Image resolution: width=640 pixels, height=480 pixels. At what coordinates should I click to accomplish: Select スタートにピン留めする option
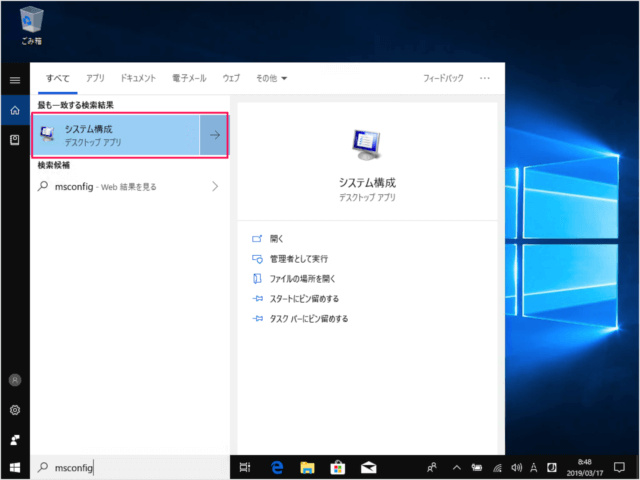(304, 299)
